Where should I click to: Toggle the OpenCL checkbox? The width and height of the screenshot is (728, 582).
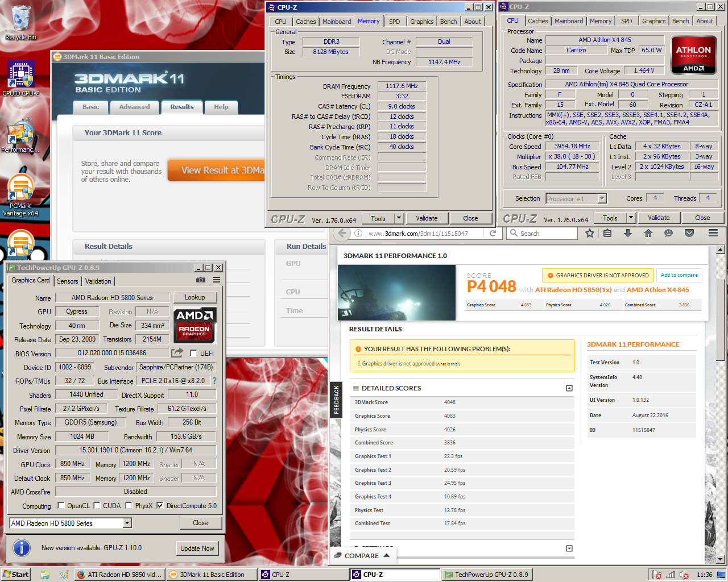tap(62, 505)
